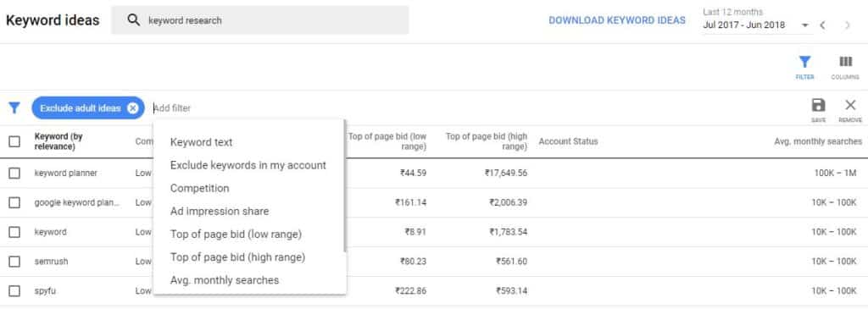Check the semrush row checkbox
Viewport: 868px width, 309px height.
[14, 262]
